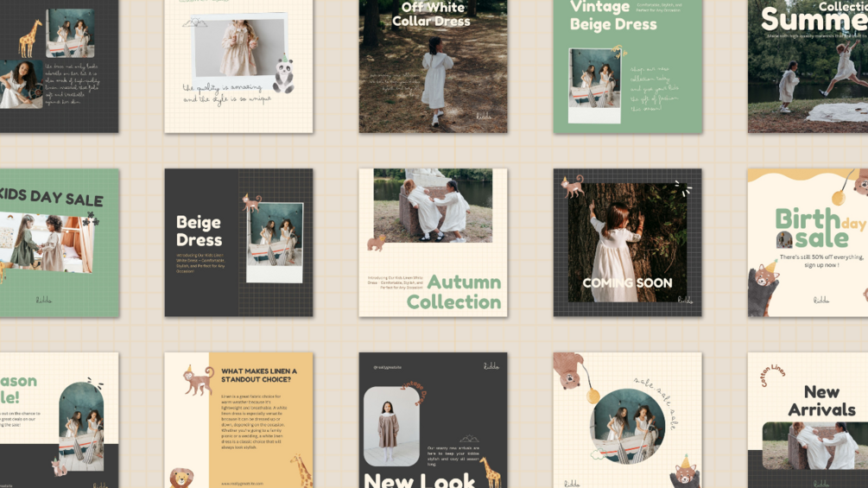Click the red panda on Birthday sale card

click(763, 288)
